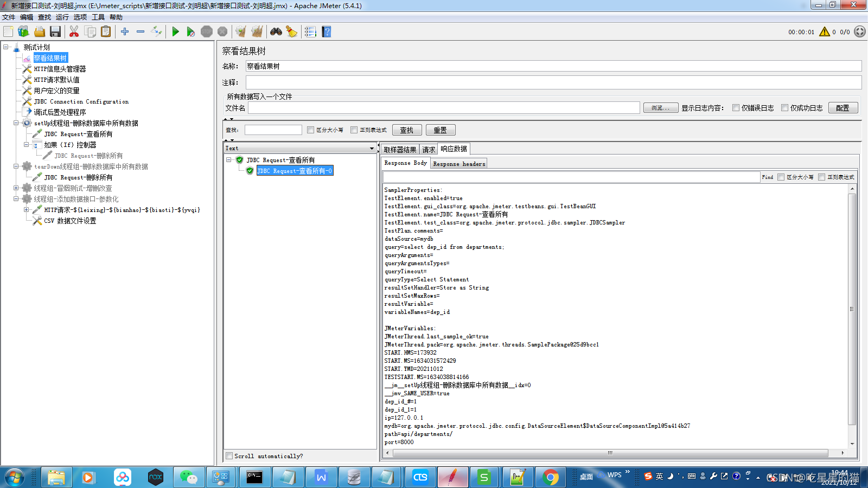The width and height of the screenshot is (868, 488).
Task: Click the Toggle enable/disable icon
Action: [156, 31]
